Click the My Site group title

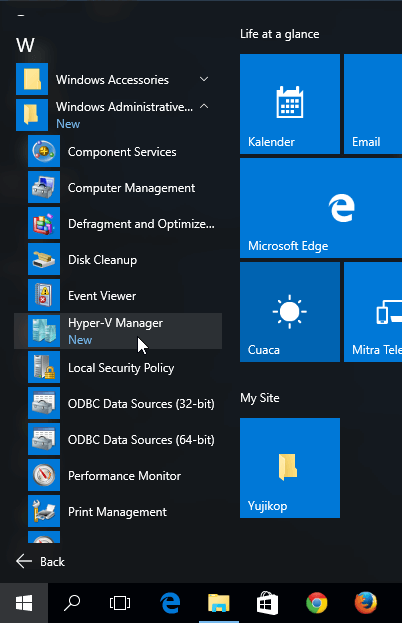tap(260, 398)
